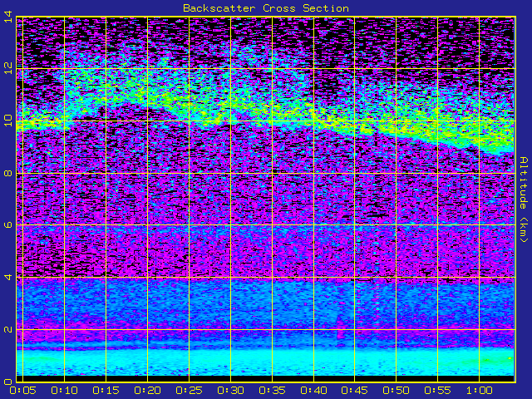Click the altitude label 12

tap(8, 69)
